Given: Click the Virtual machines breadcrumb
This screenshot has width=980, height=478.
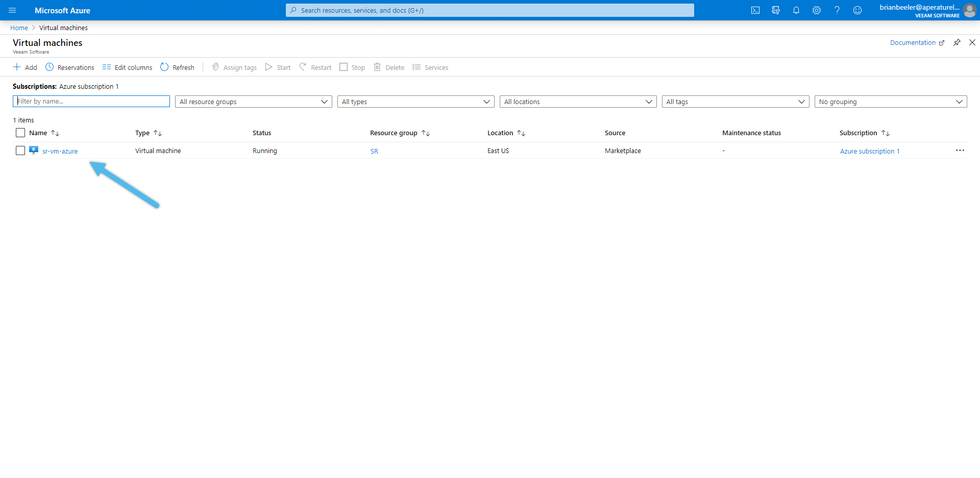Looking at the screenshot, I should click(63, 28).
